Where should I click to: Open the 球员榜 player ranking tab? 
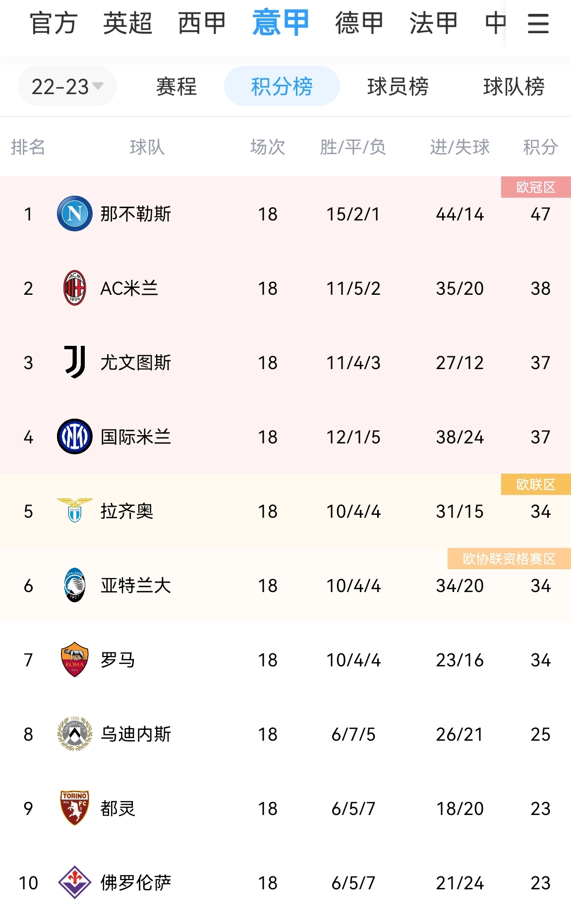point(398,86)
